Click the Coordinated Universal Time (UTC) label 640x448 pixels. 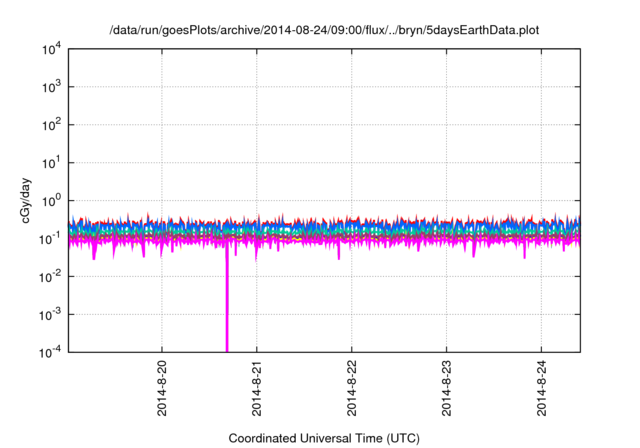tap(324, 438)
